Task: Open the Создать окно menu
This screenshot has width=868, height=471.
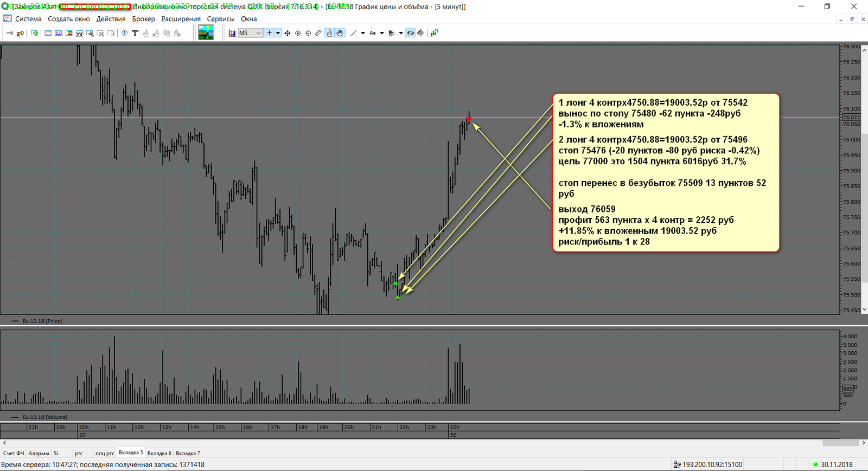Action: pyautogui.click(x=69, y=19)
